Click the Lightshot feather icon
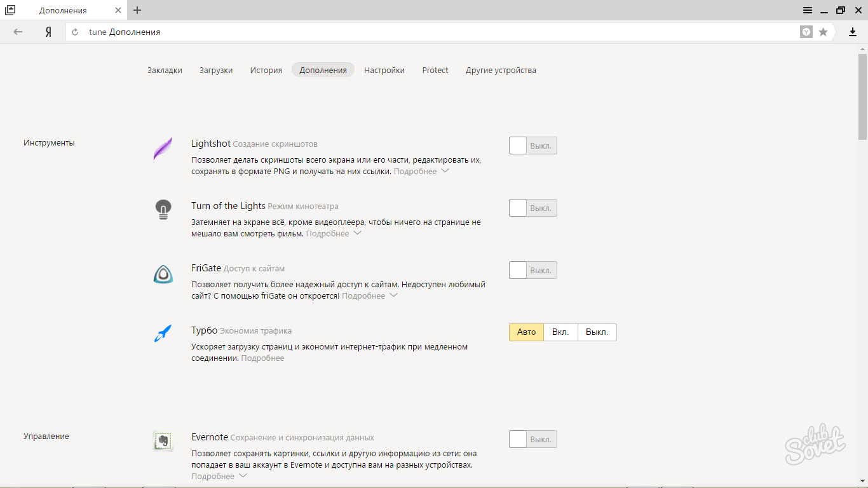This screenshot has width=868, height=488. pyautogui.click(x=163, y=149)
